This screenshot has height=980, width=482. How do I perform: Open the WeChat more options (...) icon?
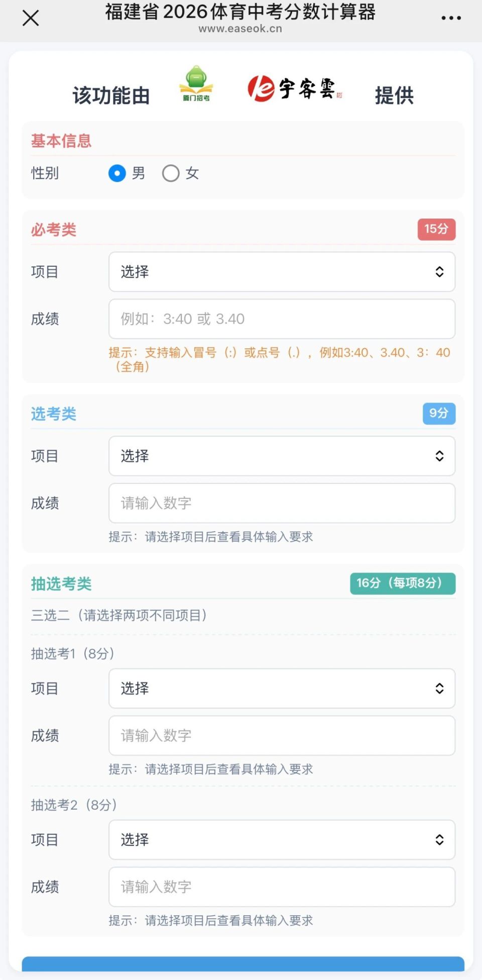tap(450, 18)
